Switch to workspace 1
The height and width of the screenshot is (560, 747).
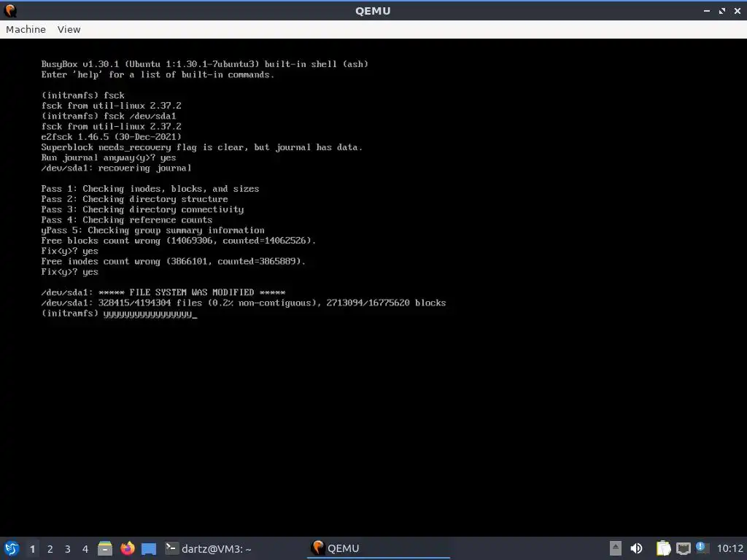tap(32, 549)
